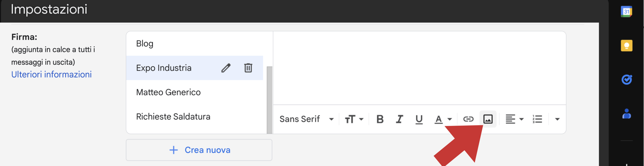This screenshot has width=644, height=166.
Task: Apply underline formatting
Action: pos(419,119)
